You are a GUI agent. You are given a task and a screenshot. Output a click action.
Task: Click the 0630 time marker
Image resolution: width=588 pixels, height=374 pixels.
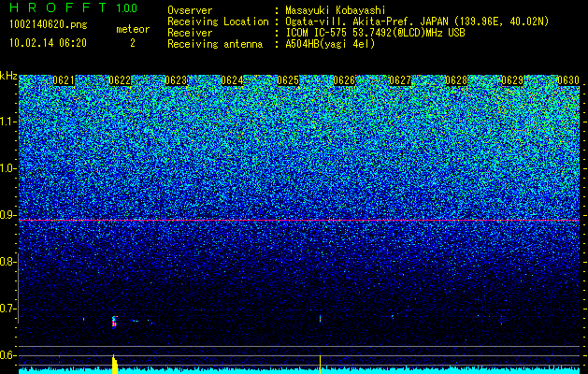click(568, 80)
